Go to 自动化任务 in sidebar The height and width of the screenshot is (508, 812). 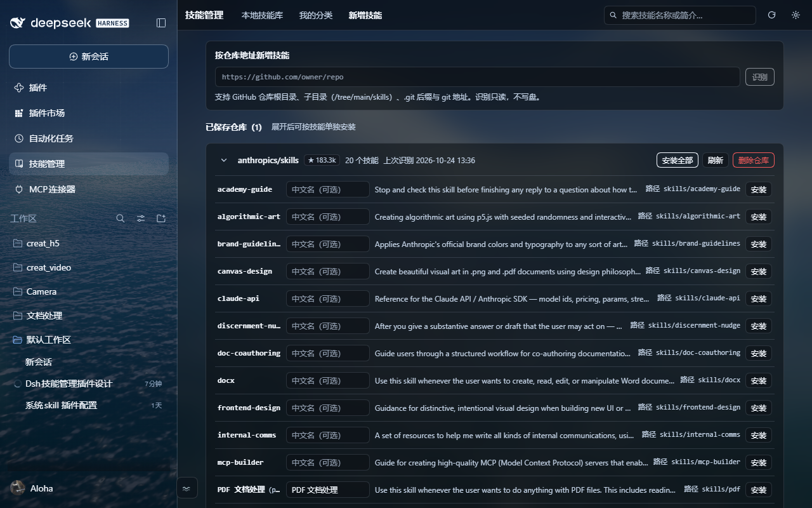(x=89, y=138)
